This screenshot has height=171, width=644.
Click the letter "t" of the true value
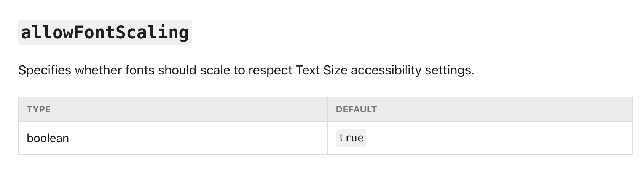click(341, 138)
